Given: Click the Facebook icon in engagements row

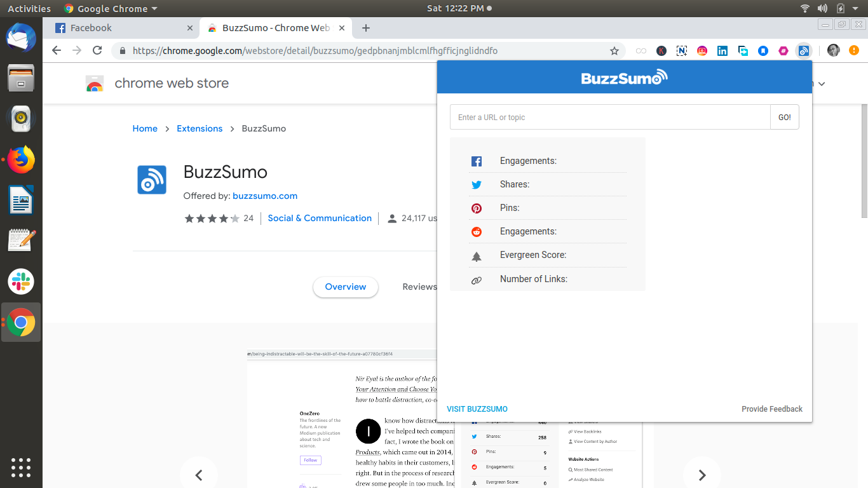Looking at the screenshot, I should (x=477, y=161).
